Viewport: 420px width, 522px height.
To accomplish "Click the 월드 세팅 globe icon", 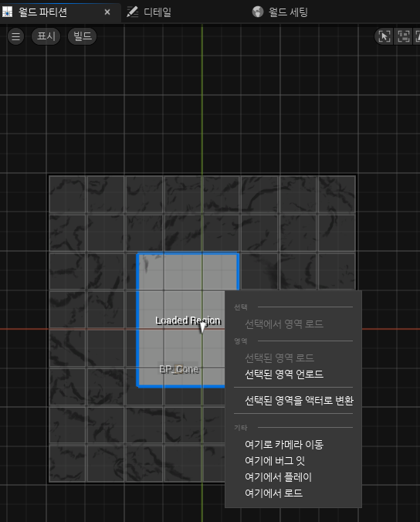I will 258,12.
